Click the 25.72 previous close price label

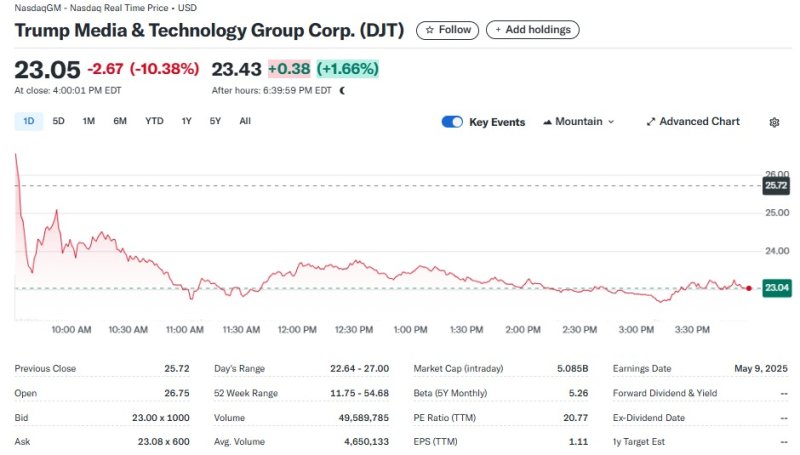coord(776,186)
